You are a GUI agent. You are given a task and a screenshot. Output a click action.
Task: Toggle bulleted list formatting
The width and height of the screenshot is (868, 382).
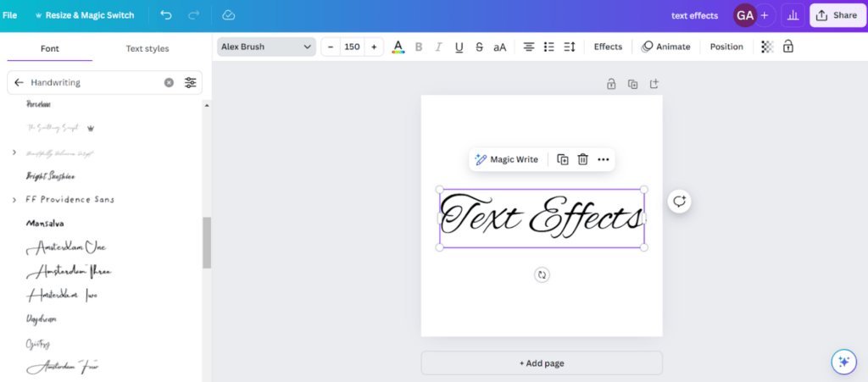[x=549, y=47]
